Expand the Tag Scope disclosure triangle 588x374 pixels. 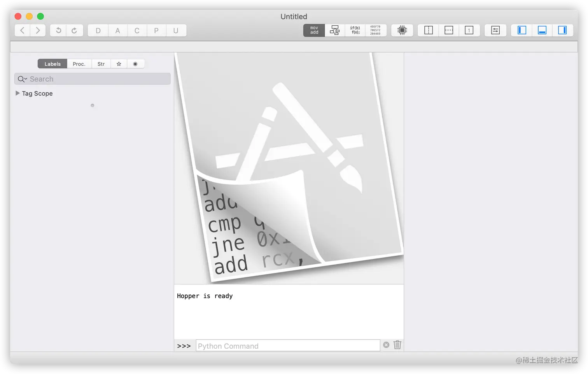pos(17,93)
